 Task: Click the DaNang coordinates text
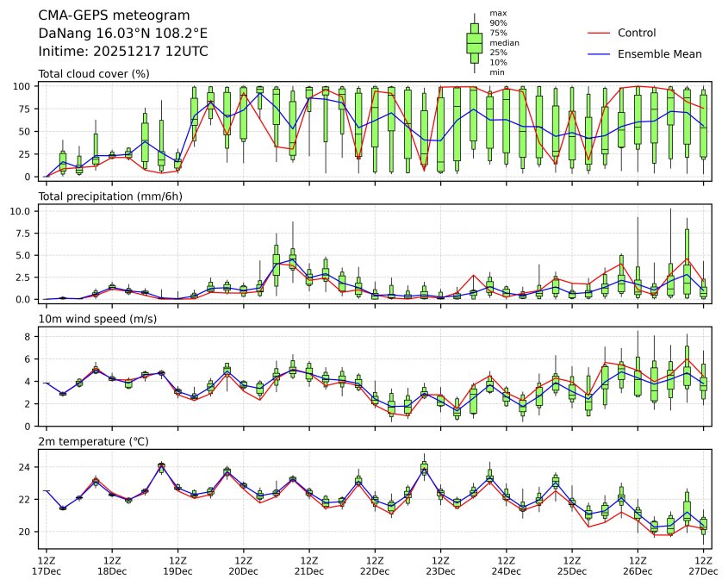coord(123,33)
